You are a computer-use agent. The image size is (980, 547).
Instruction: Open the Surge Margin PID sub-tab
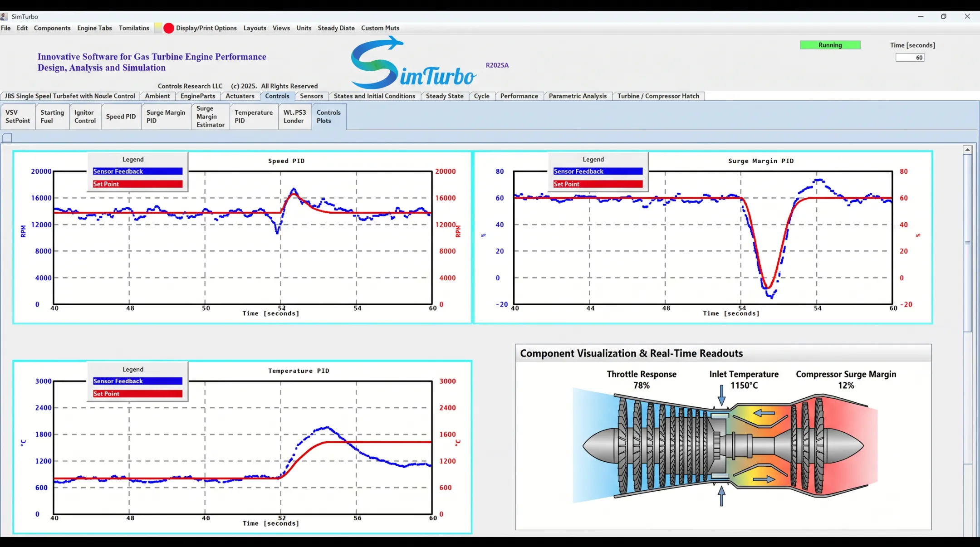pos(166,117)
